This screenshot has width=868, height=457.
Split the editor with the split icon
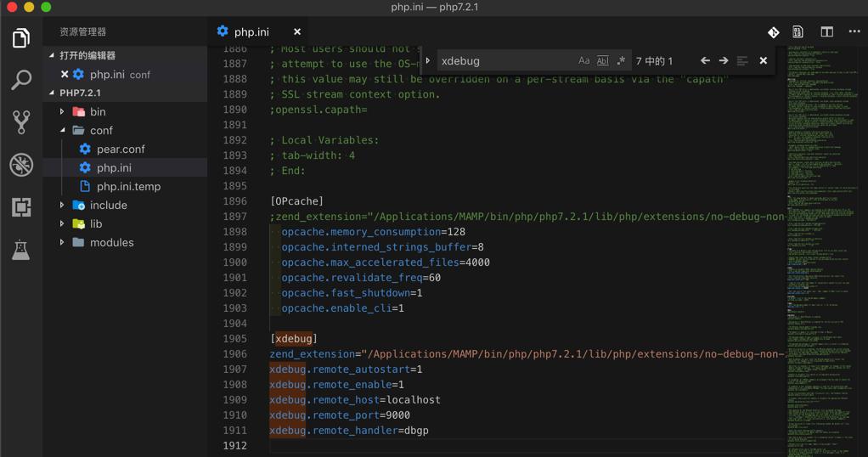tap(826, 31)
